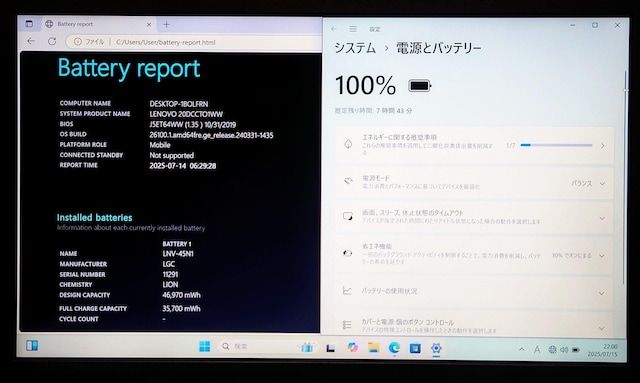Open File Explorer from the taskbar
The image size is (640, 383).
click(x=373, y=347)
